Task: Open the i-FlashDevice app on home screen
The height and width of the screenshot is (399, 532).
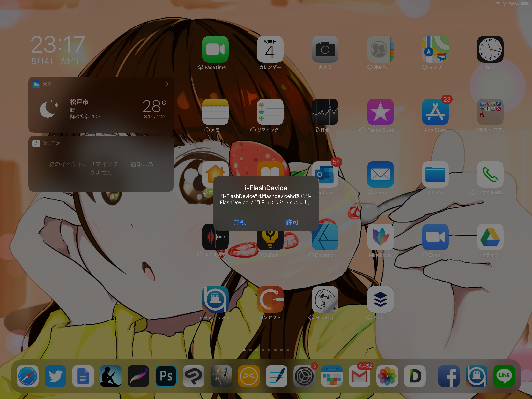Action: click(x=215, y=299)
